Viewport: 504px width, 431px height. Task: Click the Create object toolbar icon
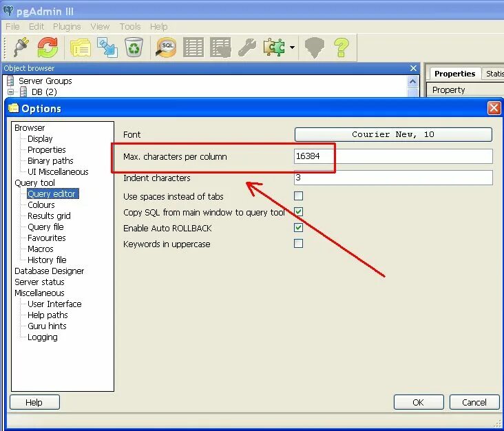tap(107, 48)
